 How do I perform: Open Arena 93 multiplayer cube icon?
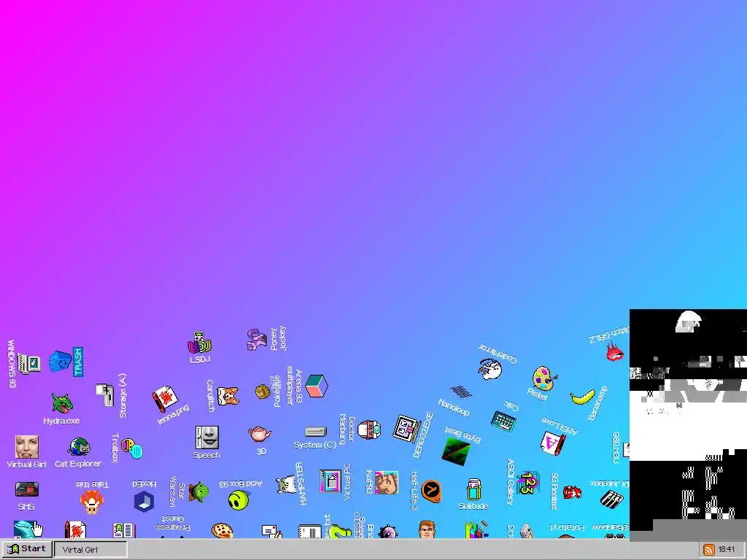(x=317, y=386)
